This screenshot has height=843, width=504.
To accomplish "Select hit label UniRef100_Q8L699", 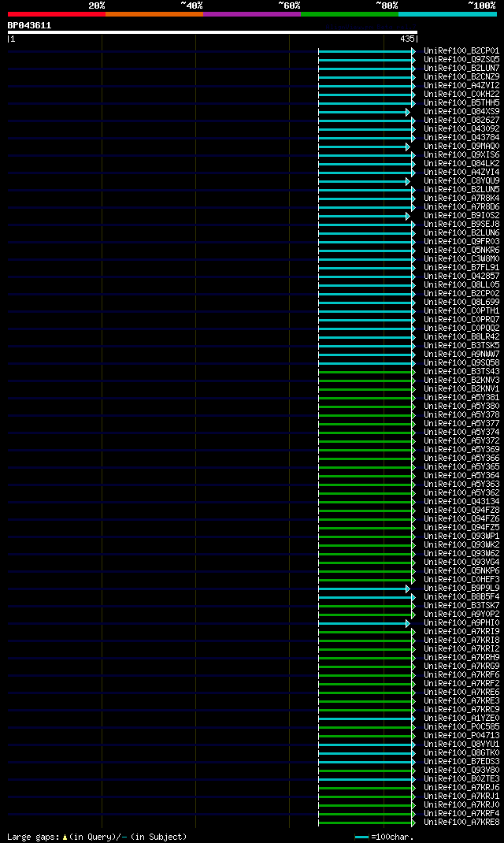I will point(461,303).
